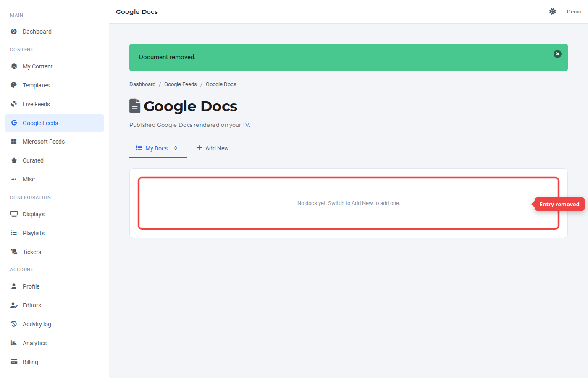Click the Google Docs breadcrumb item
Screen dimensions: 588x378
tap(221, 84)
